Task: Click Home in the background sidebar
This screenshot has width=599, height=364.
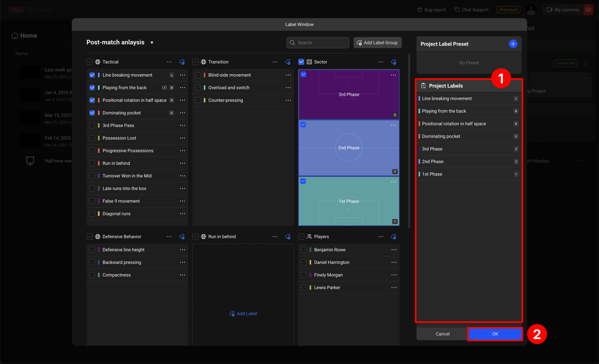Action: [x=24, y=36]
